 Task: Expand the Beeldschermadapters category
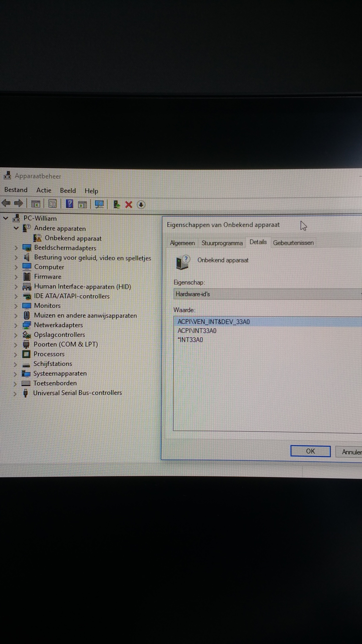(x=16, y=248)
